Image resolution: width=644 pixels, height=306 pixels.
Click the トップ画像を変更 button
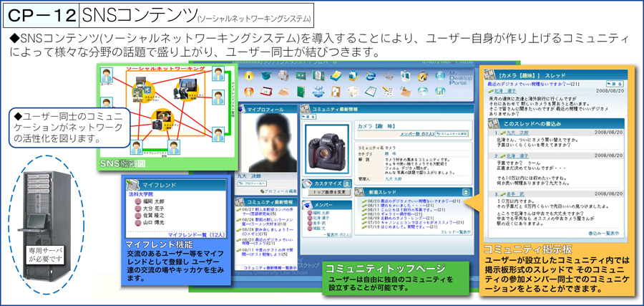click(329, 192)
